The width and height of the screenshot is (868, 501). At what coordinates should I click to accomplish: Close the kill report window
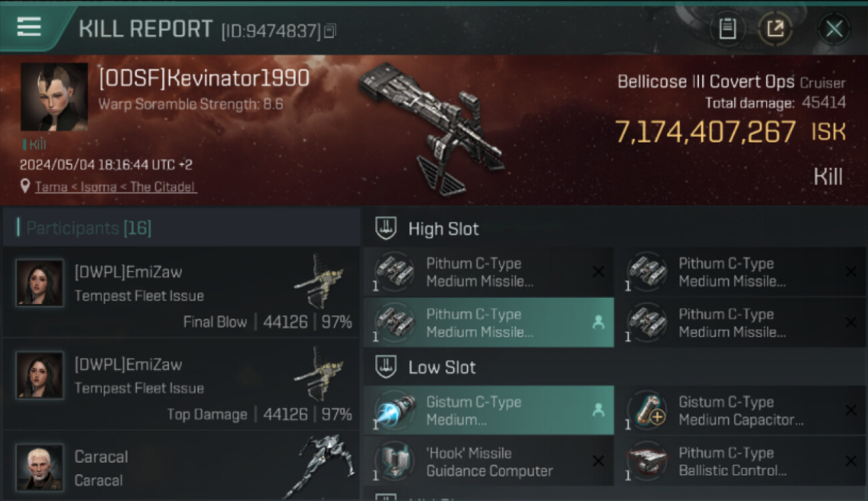[834, 29]
